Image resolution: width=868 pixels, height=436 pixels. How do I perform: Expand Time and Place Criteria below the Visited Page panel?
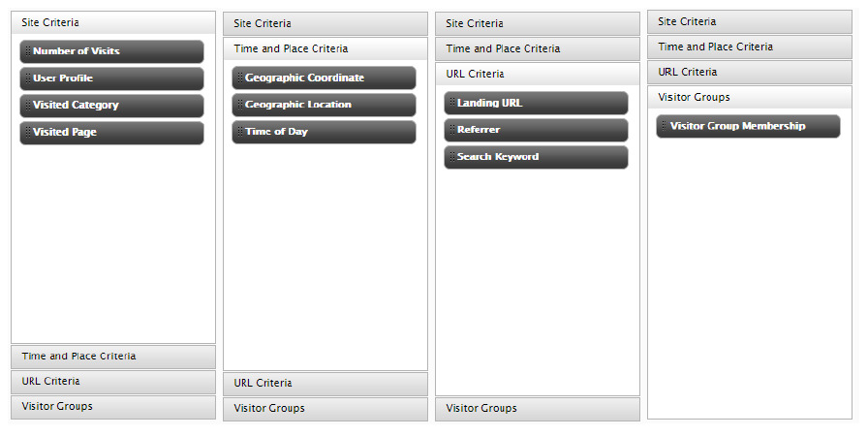coord(112,357)
